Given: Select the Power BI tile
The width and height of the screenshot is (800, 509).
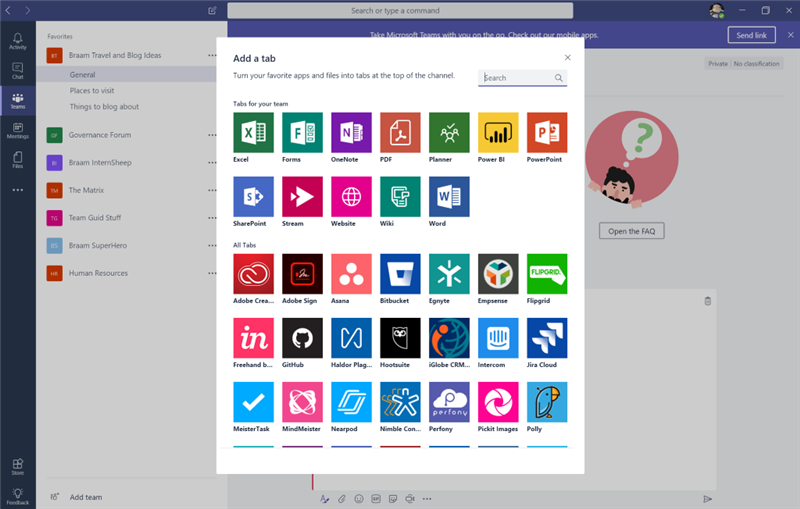Looking at the screenshot, I should [498, 133].
